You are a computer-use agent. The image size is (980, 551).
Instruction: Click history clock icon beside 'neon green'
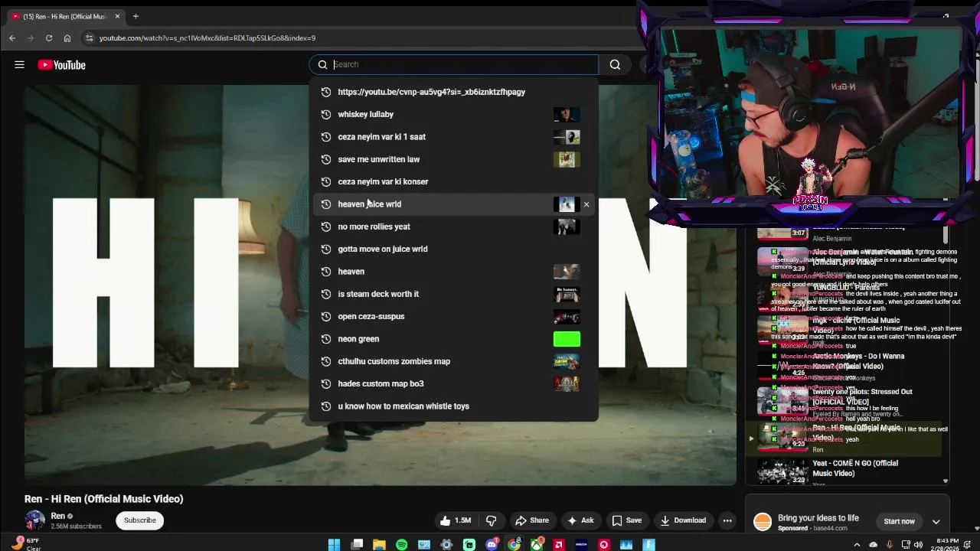click(x=325, y=339)
